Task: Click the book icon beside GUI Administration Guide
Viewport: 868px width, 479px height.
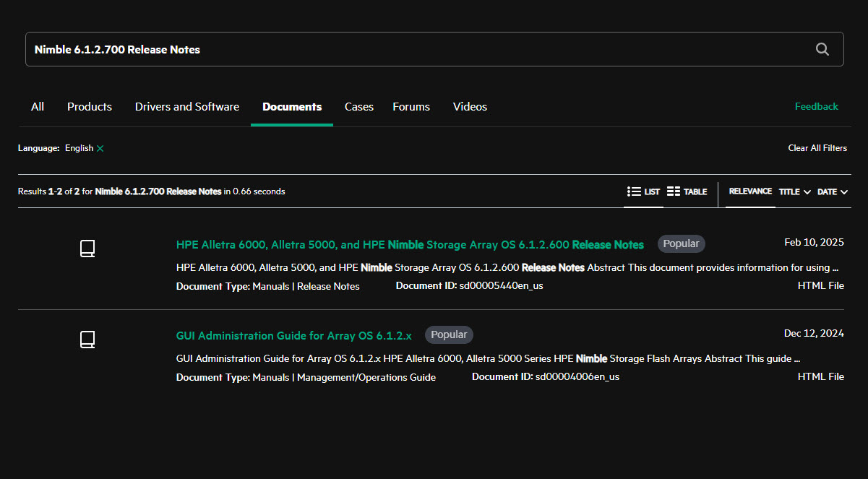Action: pos(87,340)
